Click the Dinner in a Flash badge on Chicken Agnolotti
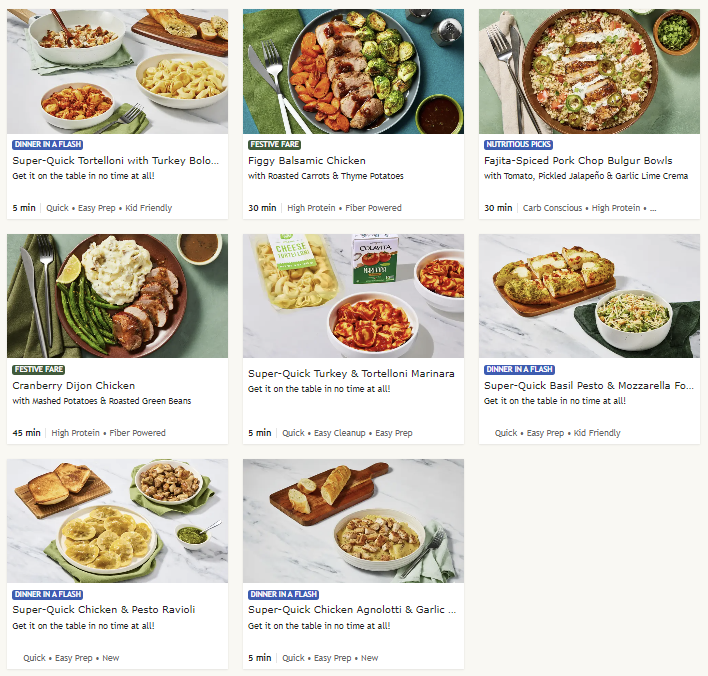 click(x=284, y=594)
